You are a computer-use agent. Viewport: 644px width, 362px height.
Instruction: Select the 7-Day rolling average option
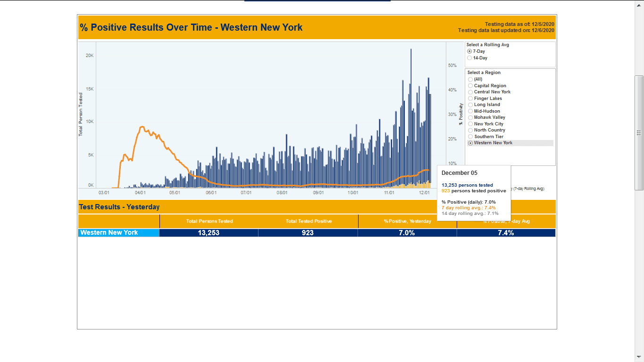[x=469, y=51]
